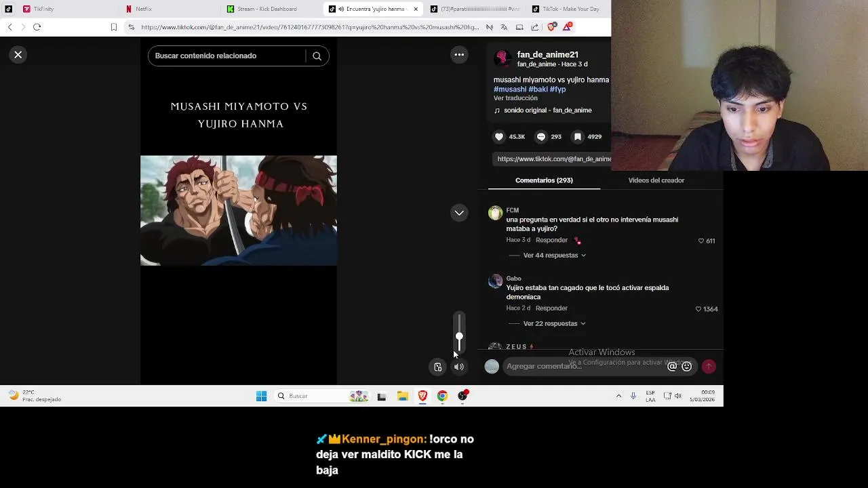Switch to Netflix browser tab

click(x=170, y=9)
